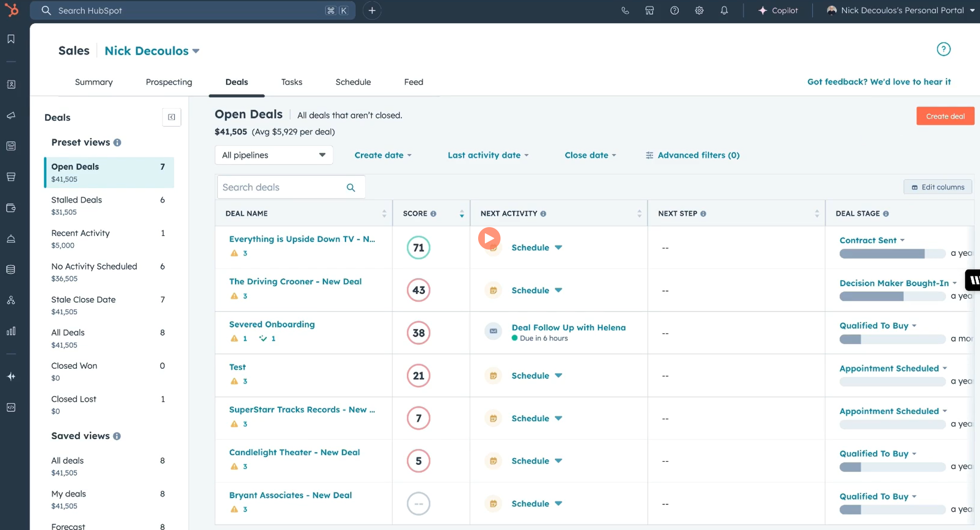Expand the Close date filter
The image size is (980, 530).
click(591, 155)
